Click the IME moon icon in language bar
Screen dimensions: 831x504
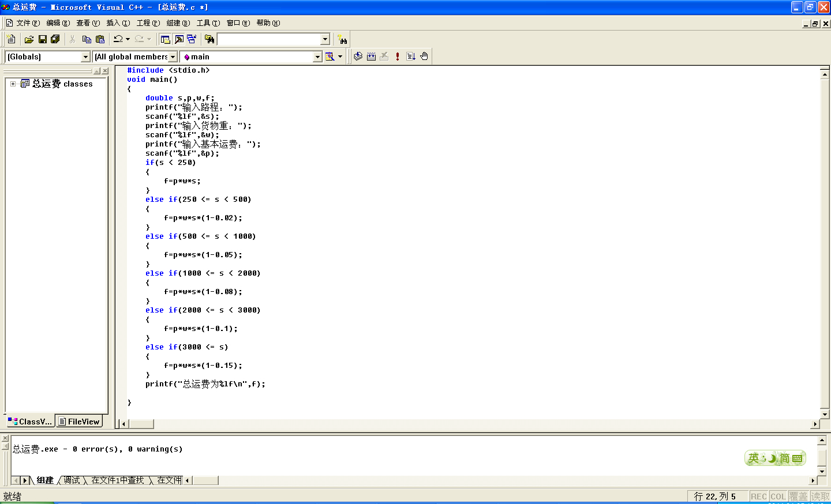pos(772,458)
